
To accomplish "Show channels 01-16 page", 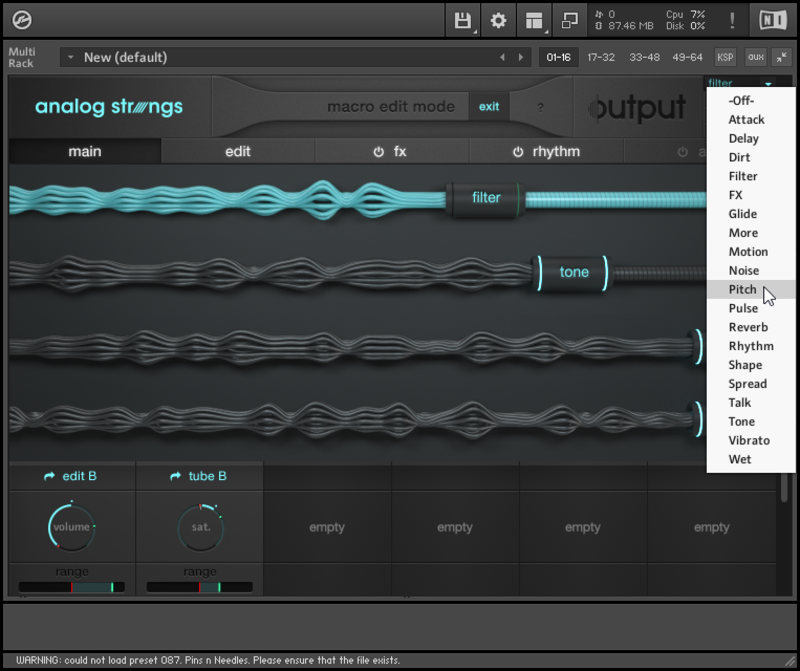I will (x=559, y=57).
